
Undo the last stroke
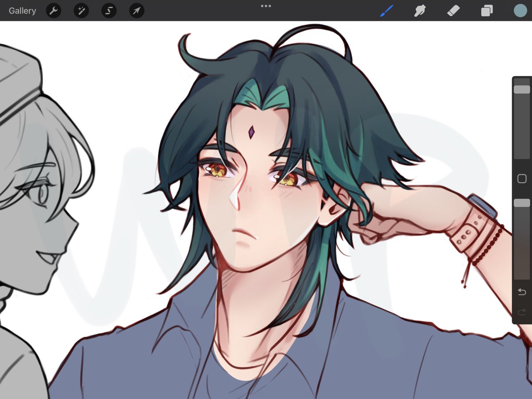coord(522,292)
